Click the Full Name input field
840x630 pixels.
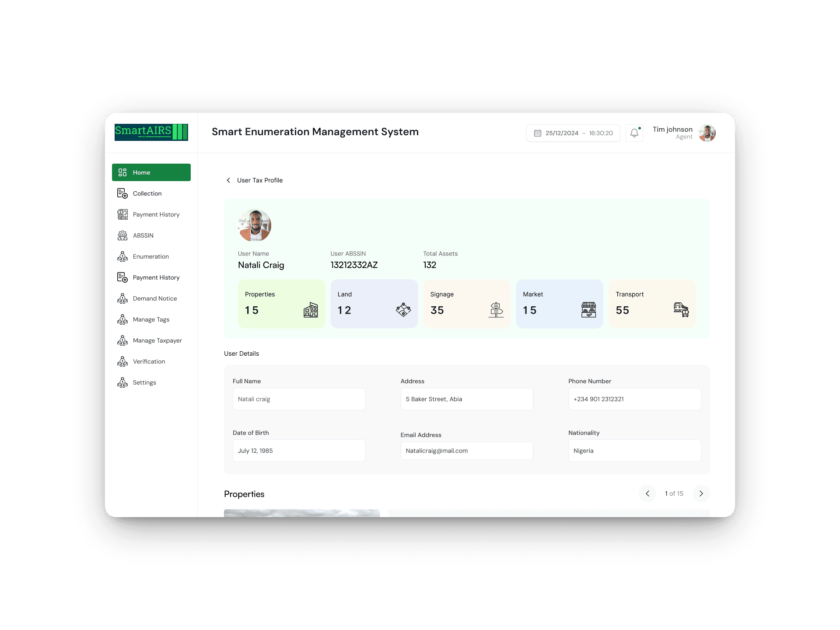[x=299, y=399]
